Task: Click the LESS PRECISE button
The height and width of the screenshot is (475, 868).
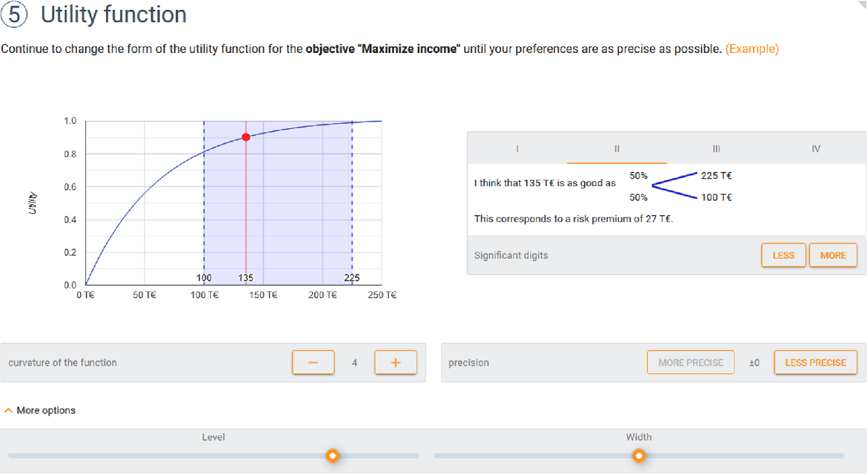Action: (x=816, y=362)
